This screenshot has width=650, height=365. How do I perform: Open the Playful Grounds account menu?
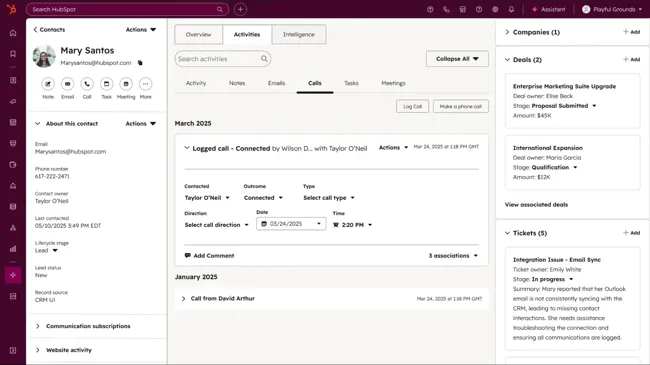[612, 9]
